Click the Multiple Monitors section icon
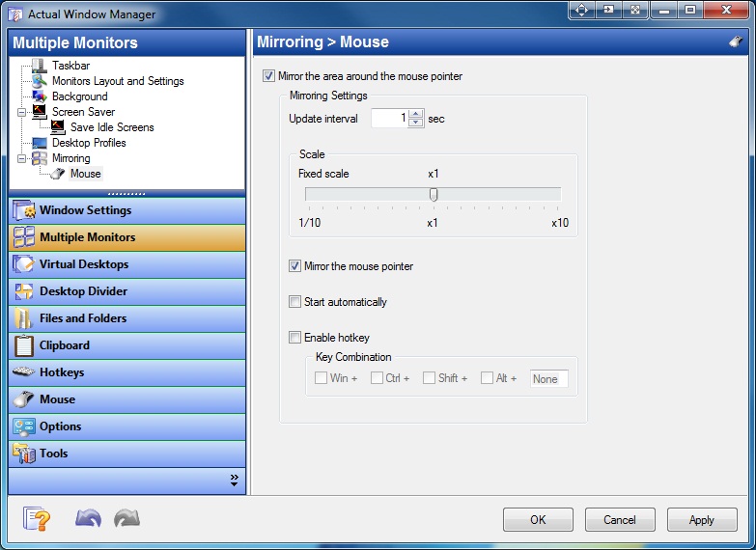756x550 pixels. pos(23,237)
